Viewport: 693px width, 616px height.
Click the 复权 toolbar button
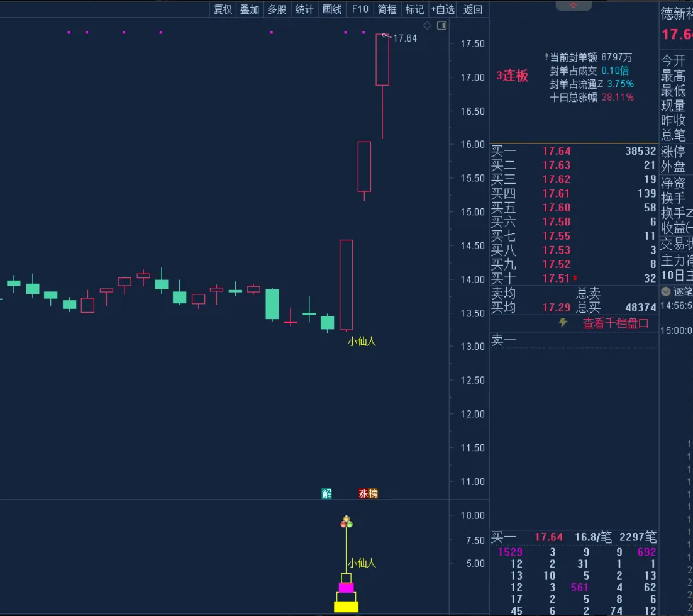coord(223,9)
